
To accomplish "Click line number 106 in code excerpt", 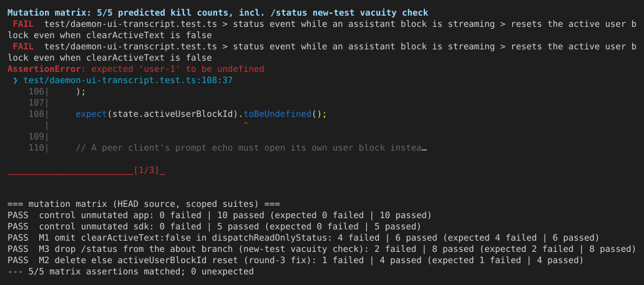I will click(36, 91).
